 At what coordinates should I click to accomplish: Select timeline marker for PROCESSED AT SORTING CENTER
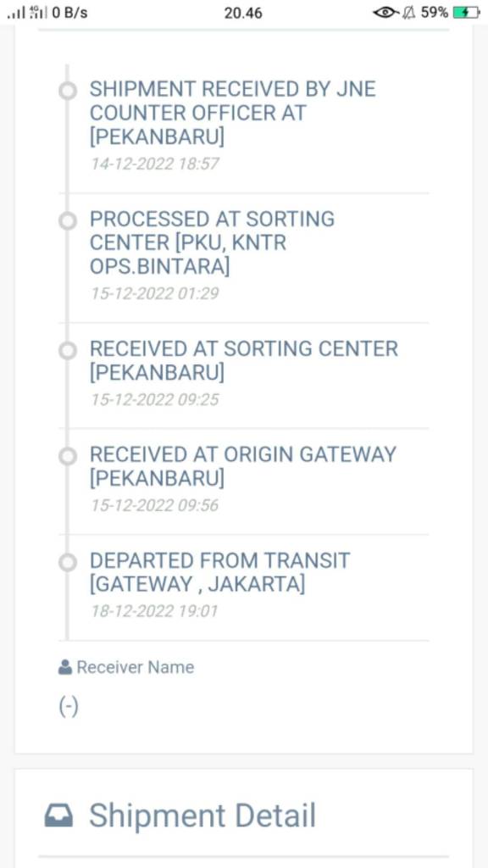click(x=67, y=221)
